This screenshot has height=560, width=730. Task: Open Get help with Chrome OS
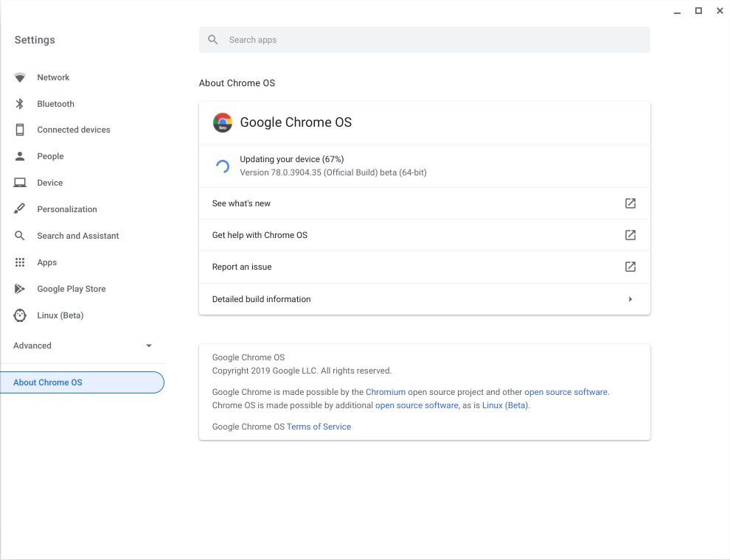[x=260, y=235]
